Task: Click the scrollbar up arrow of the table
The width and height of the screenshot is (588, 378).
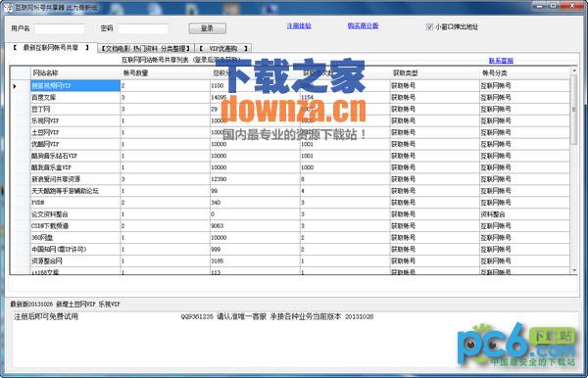Action: tap(573, 71)
